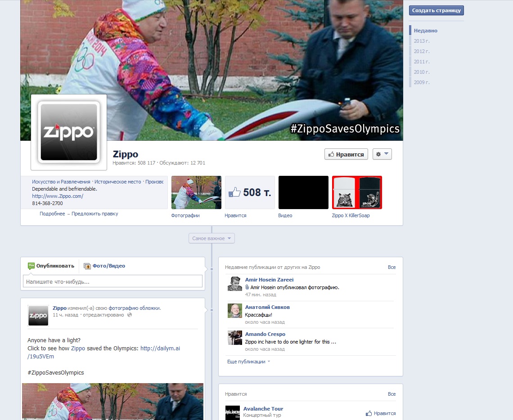Select the Опубликовать tab
Image resolution: width=513 pixels, height=420 pixels.
[x=51, y=266]
